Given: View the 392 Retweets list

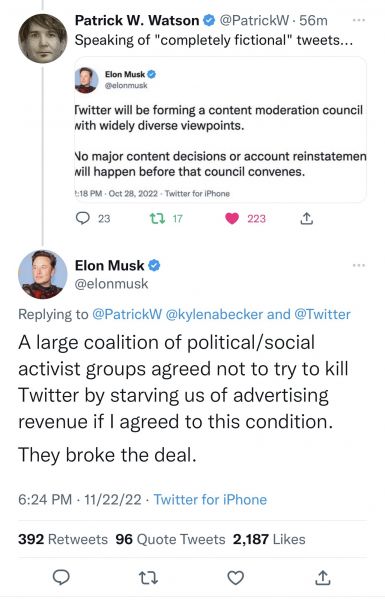Looking at the screenshot, I should (63, 539).
